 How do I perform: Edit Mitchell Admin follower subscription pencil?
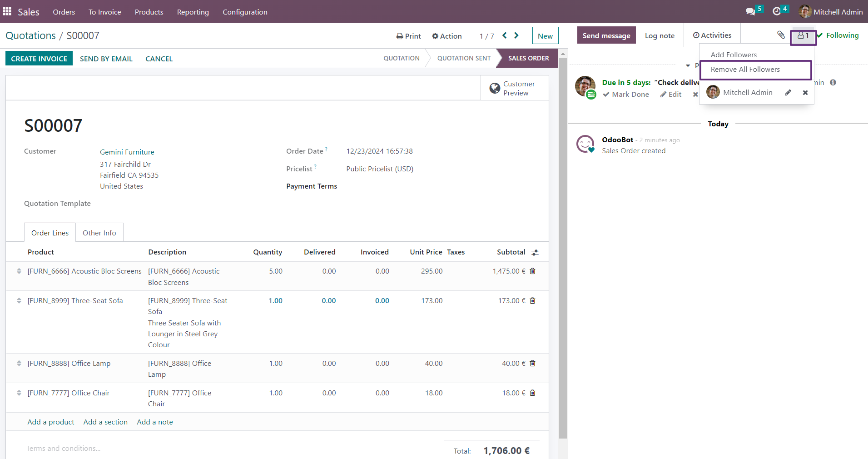tap(788, 93)
